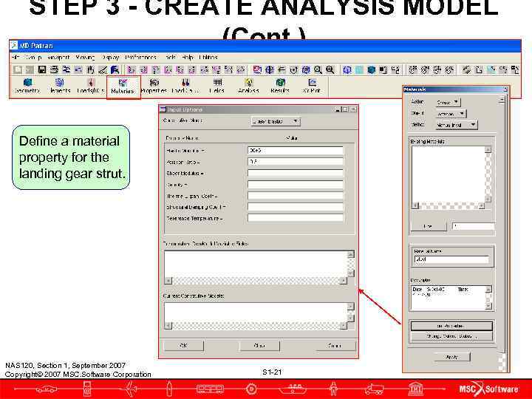
Task: Open the Display menu
Action: click(x=110, y=58)
